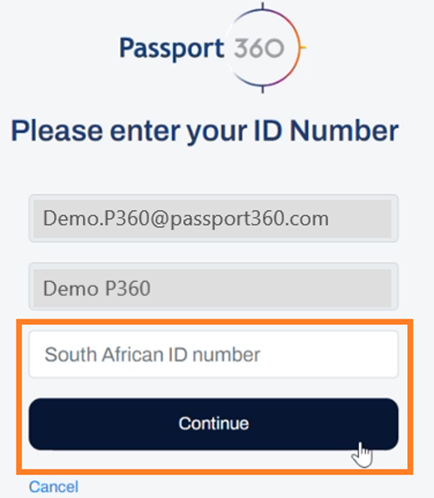Place the cursor in the ID number textbox
The height and width of the screenshot is (498, 434).
point(213,354)
